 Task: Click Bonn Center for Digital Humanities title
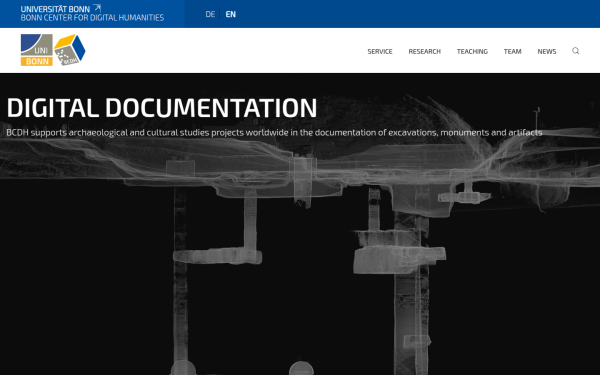pyautogui.click(x=92, y=18)
